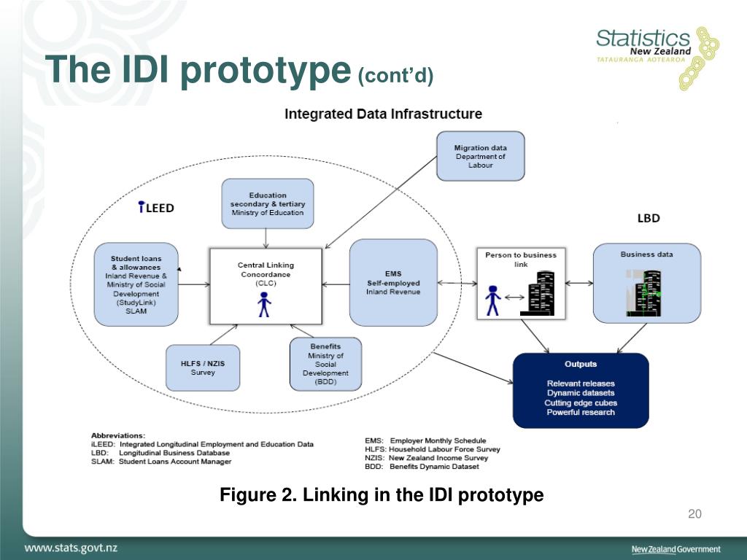Click the 'NZIS: New Zealand Income Survey' line
747x560 pixels.
(426, 458)
